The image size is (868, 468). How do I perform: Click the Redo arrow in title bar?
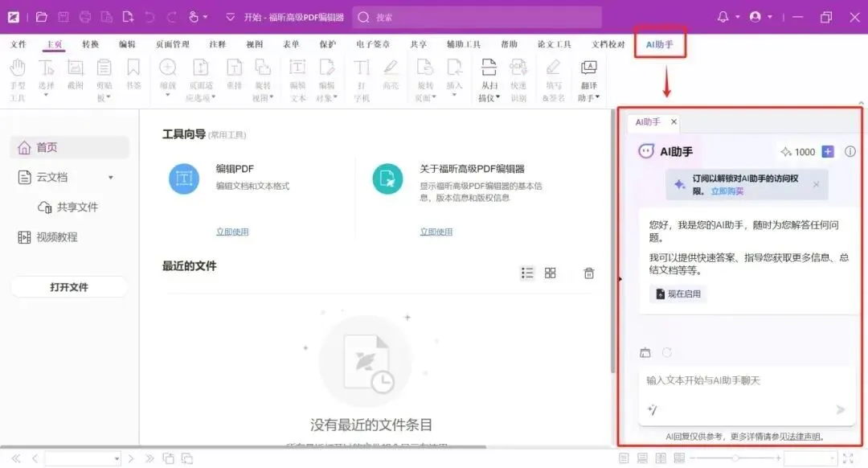click(172, 17)
